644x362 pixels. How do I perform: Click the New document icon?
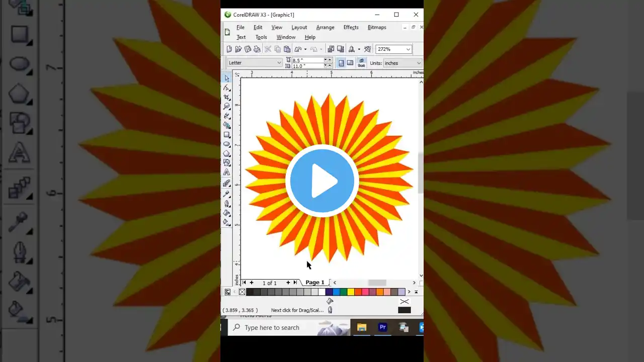229,49
